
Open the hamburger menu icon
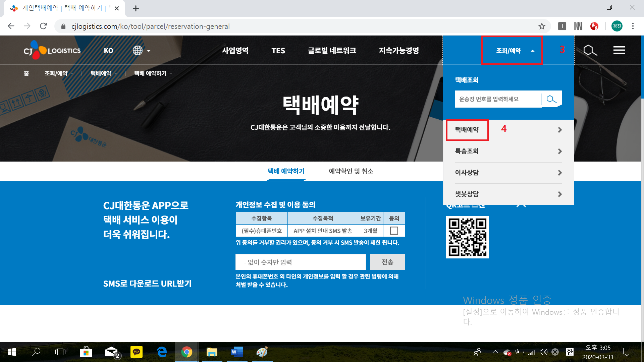point(619,50)
